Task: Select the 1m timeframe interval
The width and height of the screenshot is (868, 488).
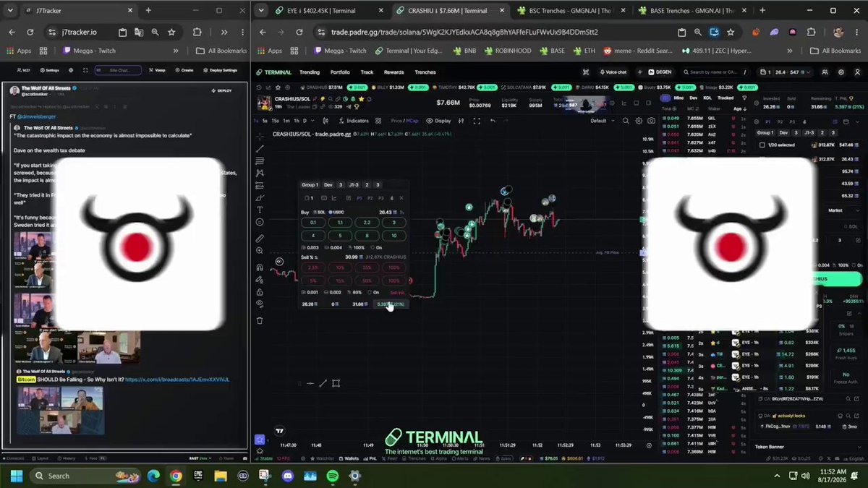Action: pos(286,121)
